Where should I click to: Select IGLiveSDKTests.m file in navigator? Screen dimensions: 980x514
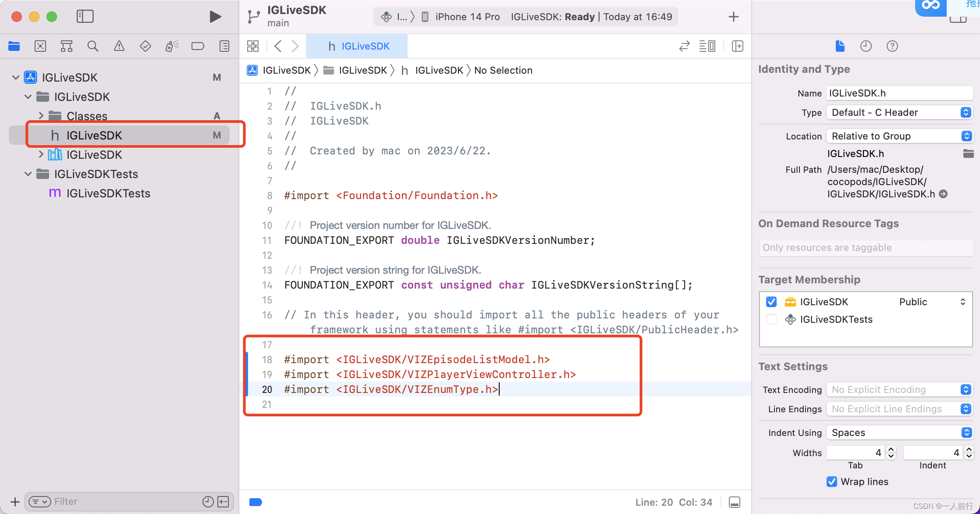pos(119,193)
